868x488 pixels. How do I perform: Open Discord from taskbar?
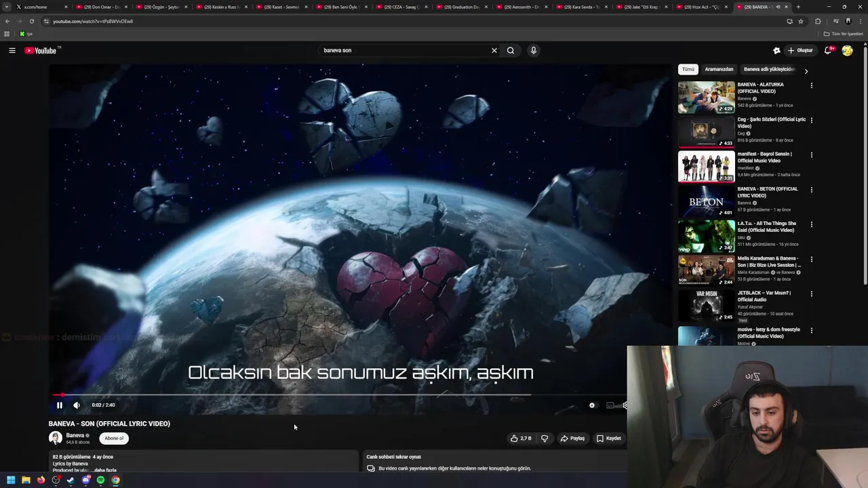click(85, 480)
